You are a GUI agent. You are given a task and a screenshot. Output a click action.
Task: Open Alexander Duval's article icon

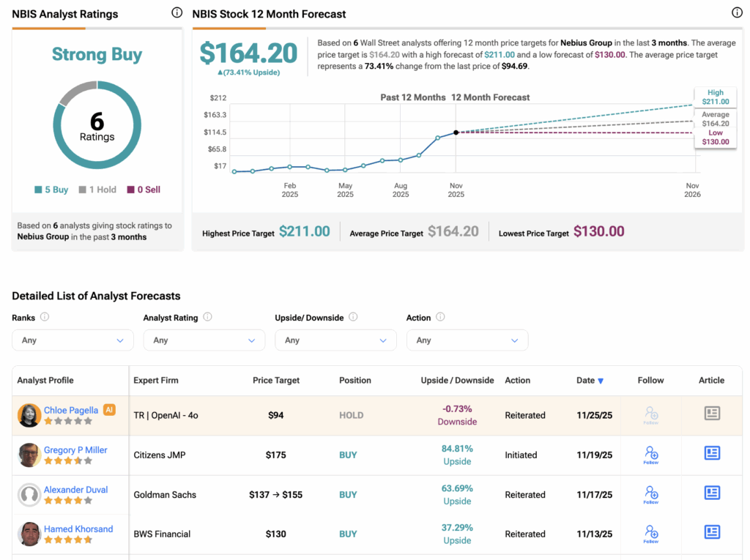[x=712, y=493]
